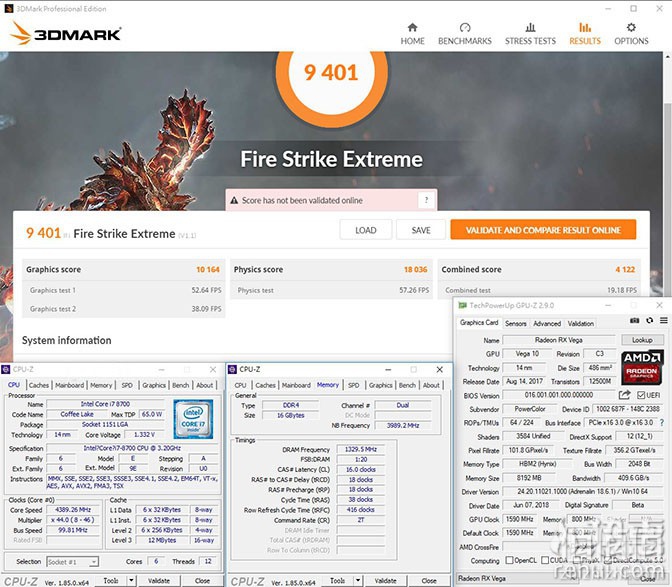The image size is (672, 587).
Task: Click DRAM Frequency 1329.5 MHz value
Action: (361, 449)
